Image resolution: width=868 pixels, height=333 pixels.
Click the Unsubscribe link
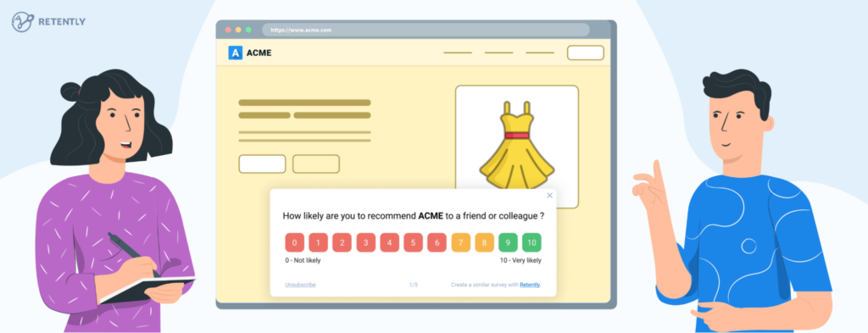click(x=301, y=285)
